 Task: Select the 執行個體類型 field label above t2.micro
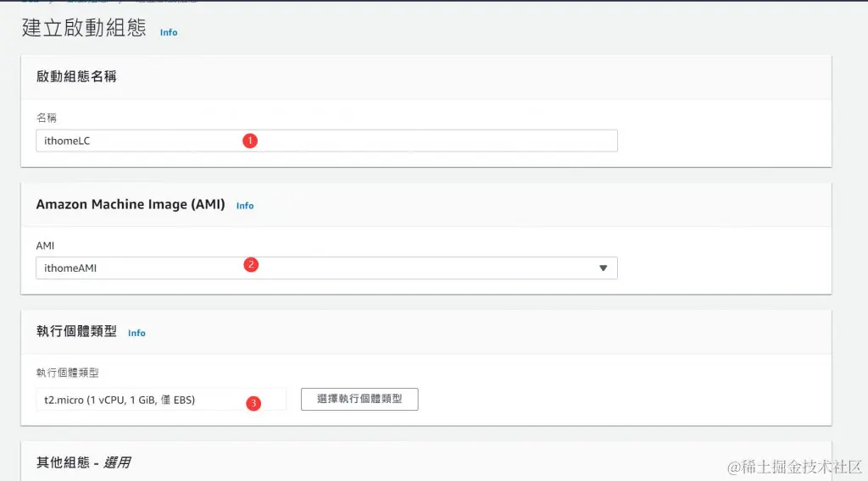click(68, 373)
